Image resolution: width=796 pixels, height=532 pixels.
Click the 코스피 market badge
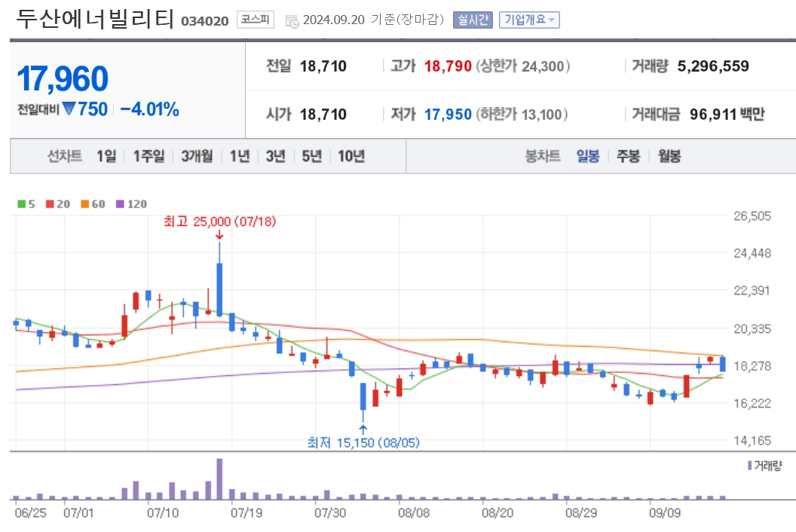coord(256,20)
